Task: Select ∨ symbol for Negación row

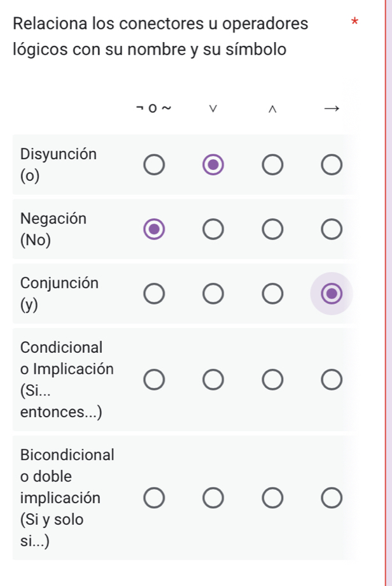Action: (x=213, y=229)
